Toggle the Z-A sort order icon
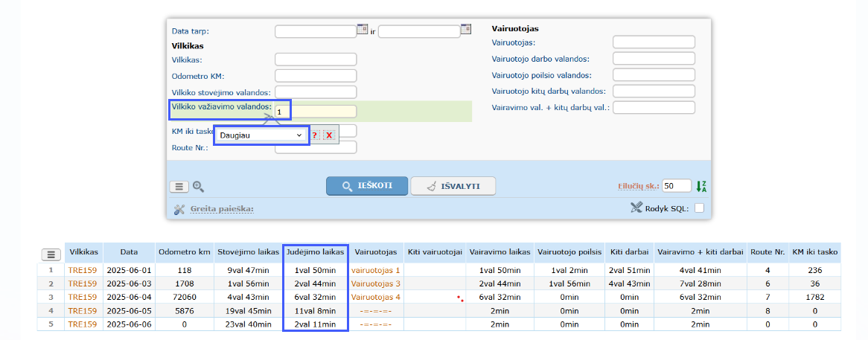868x340 pixels. pos(701,186)
